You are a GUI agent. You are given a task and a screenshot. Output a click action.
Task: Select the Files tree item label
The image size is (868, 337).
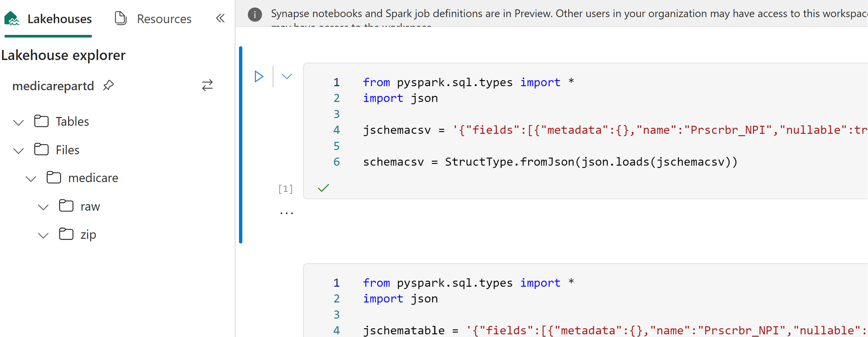(x=68, y=150)
